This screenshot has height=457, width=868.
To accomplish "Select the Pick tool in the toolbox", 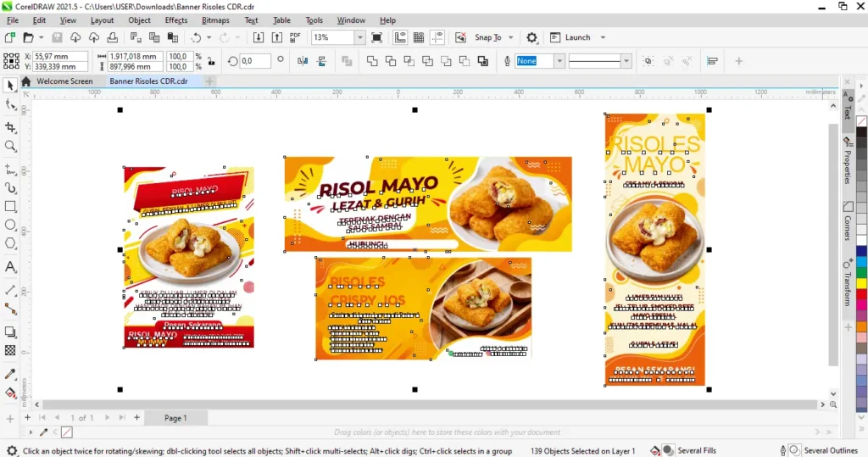I will click(x=10, y=86).
